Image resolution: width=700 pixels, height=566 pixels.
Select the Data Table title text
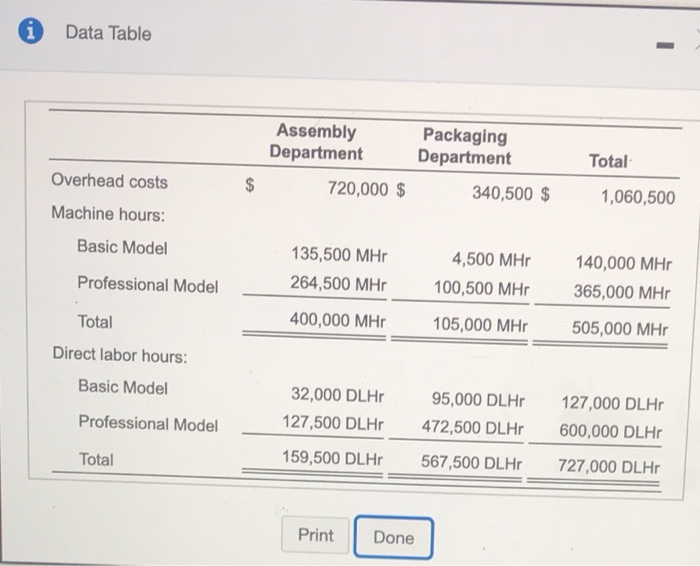108,33
